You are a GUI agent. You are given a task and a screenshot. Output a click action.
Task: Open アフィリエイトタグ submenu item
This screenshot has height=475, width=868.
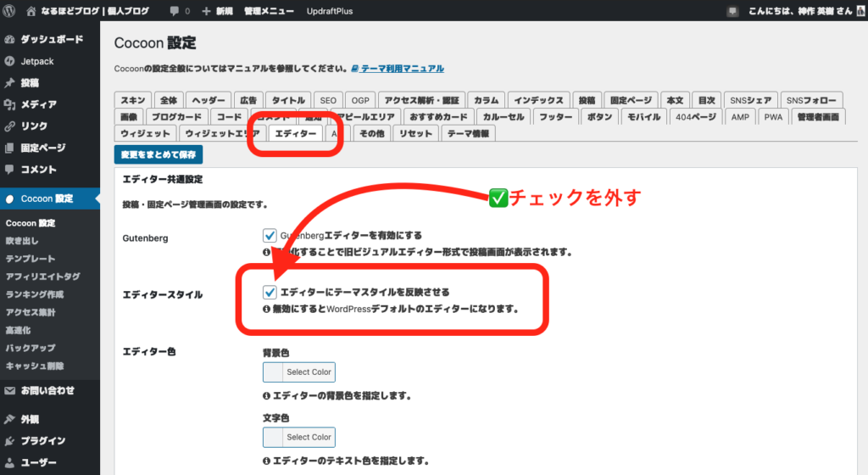coord(42,277)
